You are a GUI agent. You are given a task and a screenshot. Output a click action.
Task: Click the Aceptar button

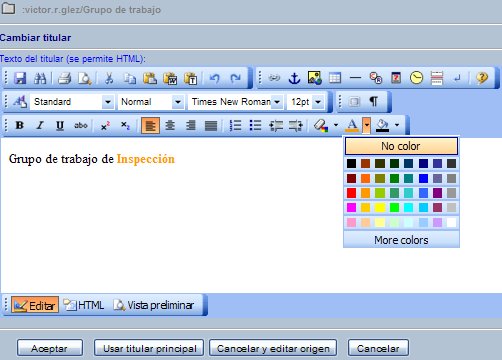click(50, 348)
